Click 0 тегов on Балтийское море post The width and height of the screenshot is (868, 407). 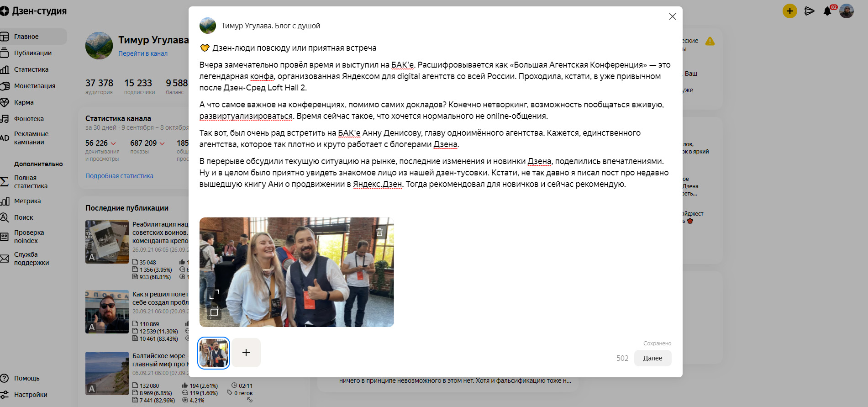point(240,393)
